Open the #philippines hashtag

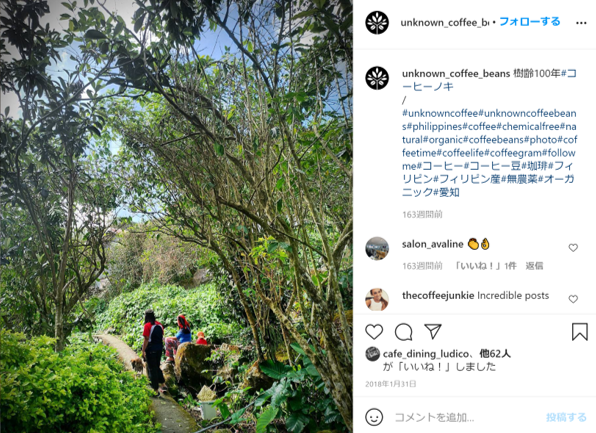pos(434,126)
